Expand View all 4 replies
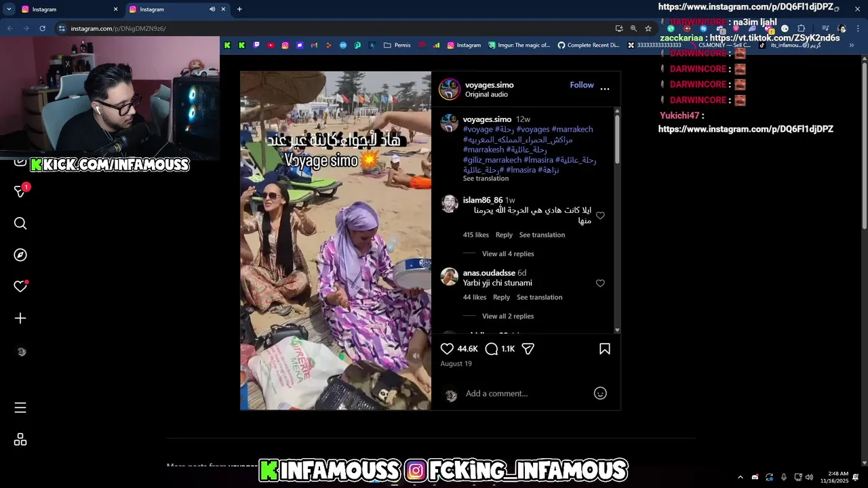The width and height of the screenshot is (868, 488). pos(508,253)
